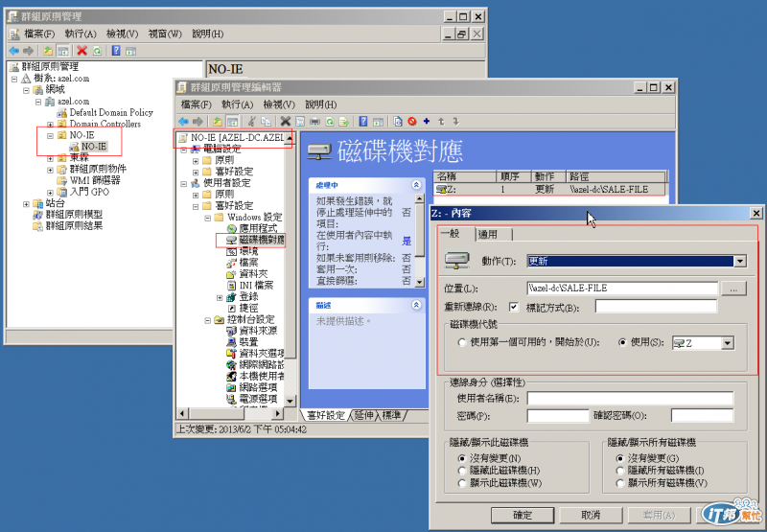Click the browse ... button beside 位置
The height and width of the screenshot is (532, 767).
click(x=733, y=289)
